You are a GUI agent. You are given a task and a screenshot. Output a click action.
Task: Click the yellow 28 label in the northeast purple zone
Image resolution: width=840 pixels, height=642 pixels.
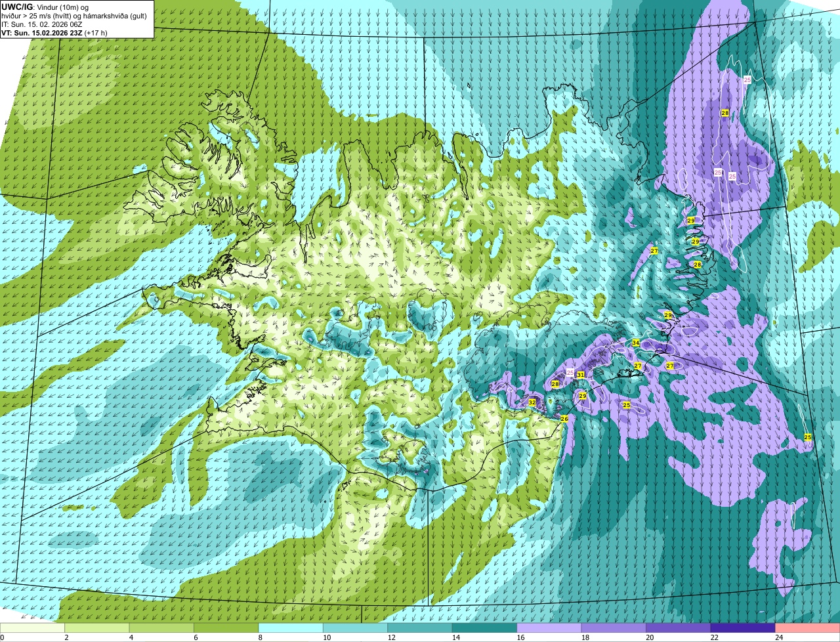click(x=725, y=113)
